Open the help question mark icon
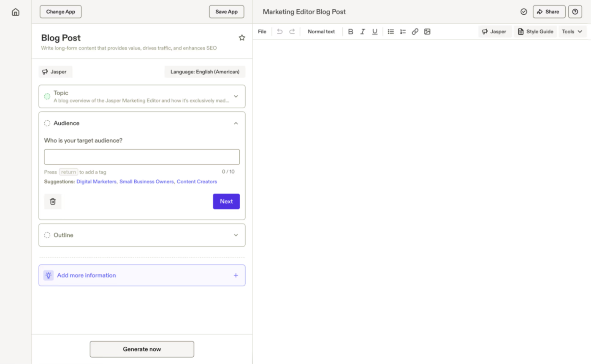 (x=575, y=12)
